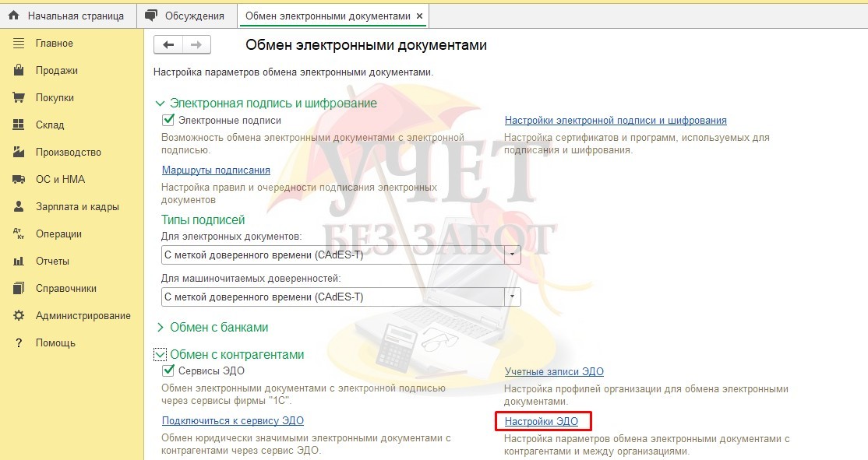Click the page title Обмен электронными документами
This screenshot has width=868, height=460.
point(366,45)
